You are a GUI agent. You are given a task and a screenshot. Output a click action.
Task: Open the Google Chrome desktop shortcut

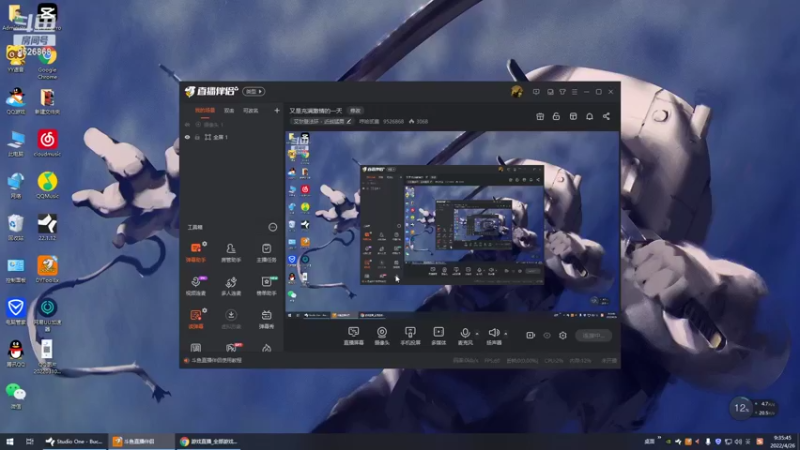pyautogui.click(x=47, y=64)
